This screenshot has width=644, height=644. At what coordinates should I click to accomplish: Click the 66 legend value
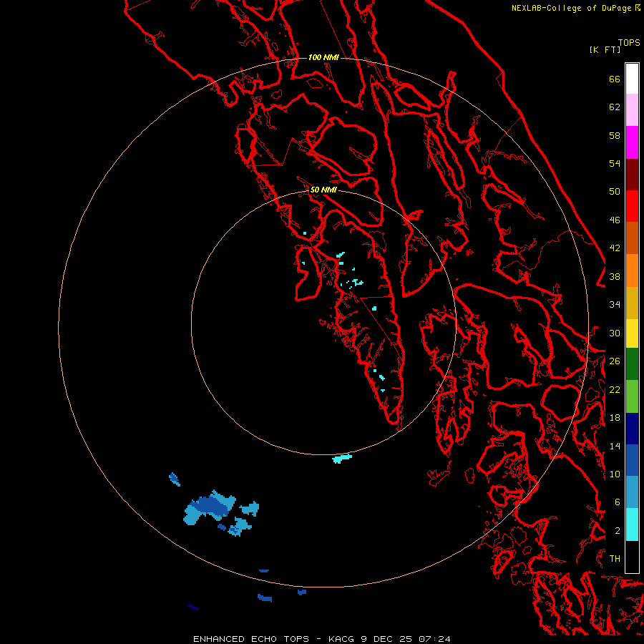(615, 79)
